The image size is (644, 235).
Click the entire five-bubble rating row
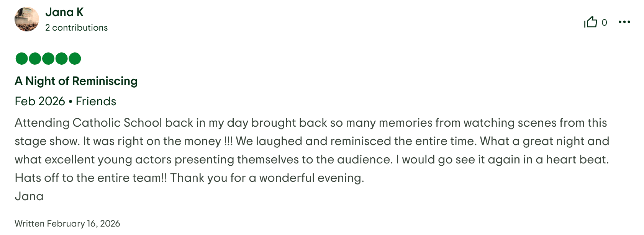coord(48,59)
